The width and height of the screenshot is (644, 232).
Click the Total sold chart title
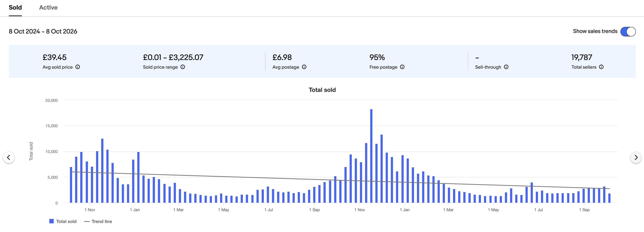coord(322,90)
